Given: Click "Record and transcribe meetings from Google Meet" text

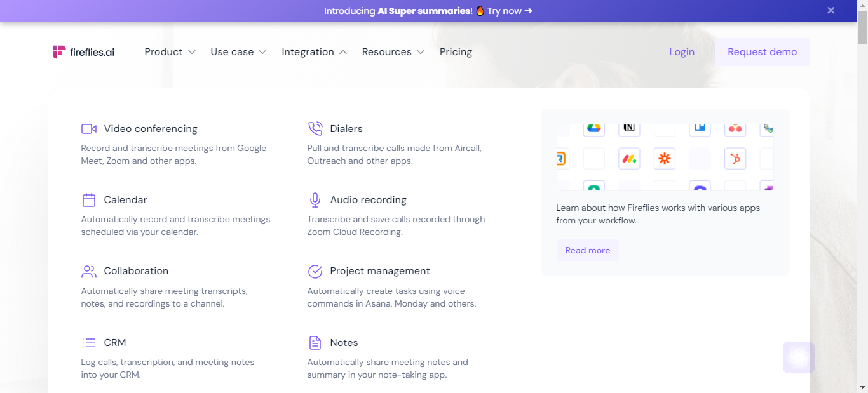Looking at the screenshot, I should 173,154.
